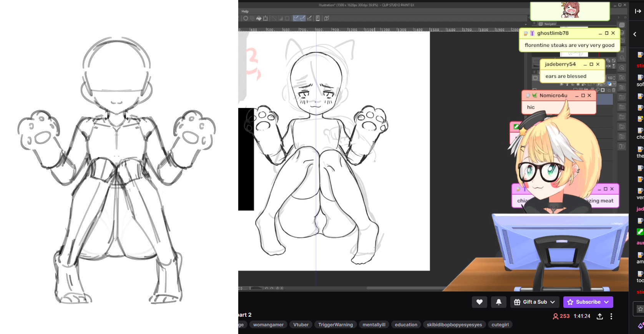This screenshot has width=644, height=334.
Task: Click the Snap to Grid icon
Action: pos(309,18)
